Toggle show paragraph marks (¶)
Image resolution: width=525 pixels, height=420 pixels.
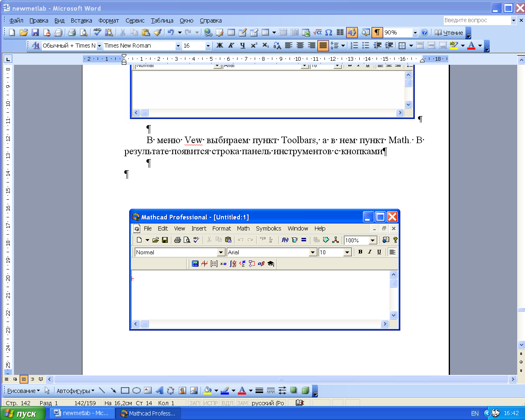pyautogui.click(x=377, y=32)
